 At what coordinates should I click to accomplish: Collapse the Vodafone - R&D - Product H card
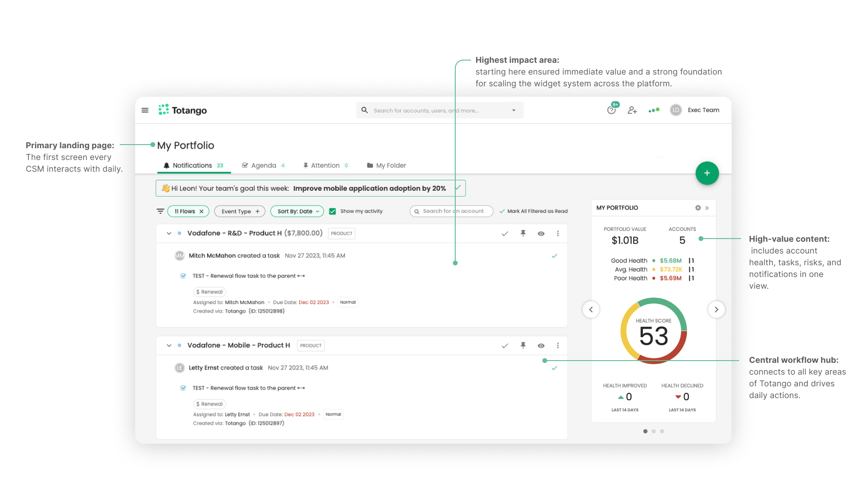(x=169, y=234)
